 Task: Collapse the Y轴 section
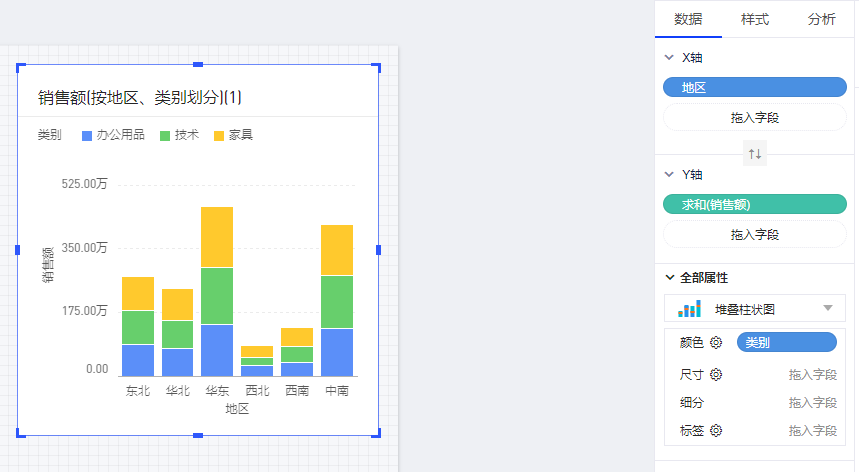point(669,174)
